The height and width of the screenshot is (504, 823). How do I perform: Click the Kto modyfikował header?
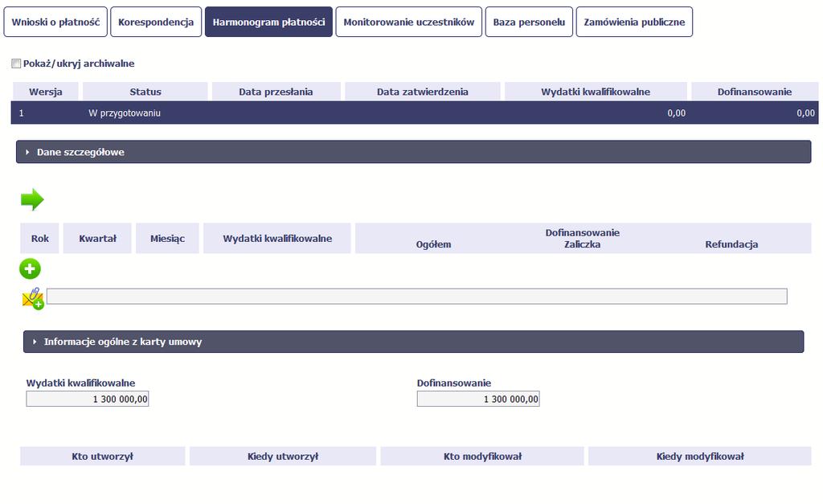[x=482, y=457]
